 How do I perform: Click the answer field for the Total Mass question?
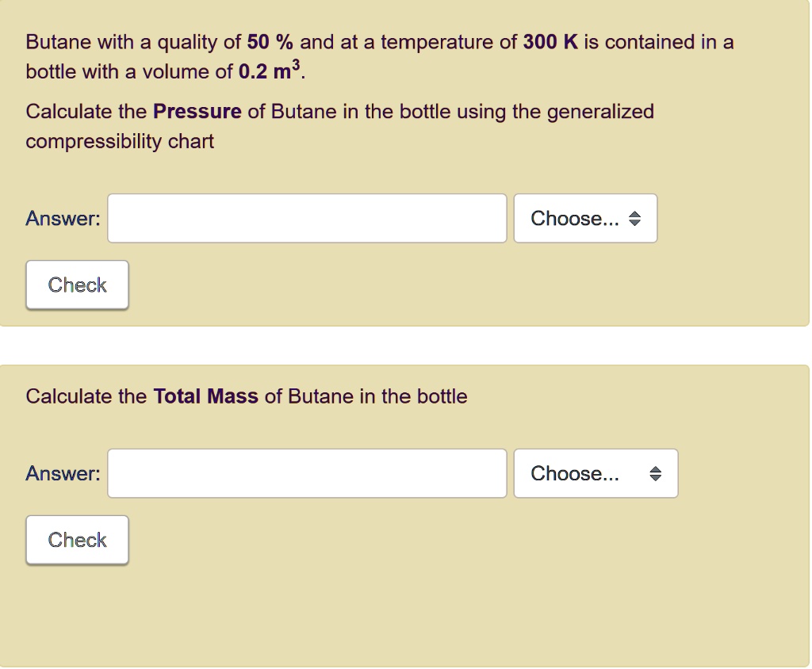click(307, 473)
